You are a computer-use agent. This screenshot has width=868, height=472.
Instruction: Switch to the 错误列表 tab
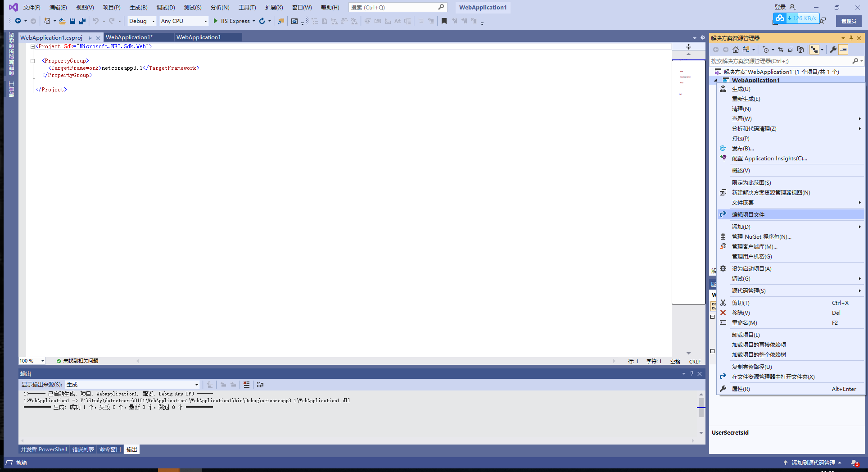pos(83,449)
